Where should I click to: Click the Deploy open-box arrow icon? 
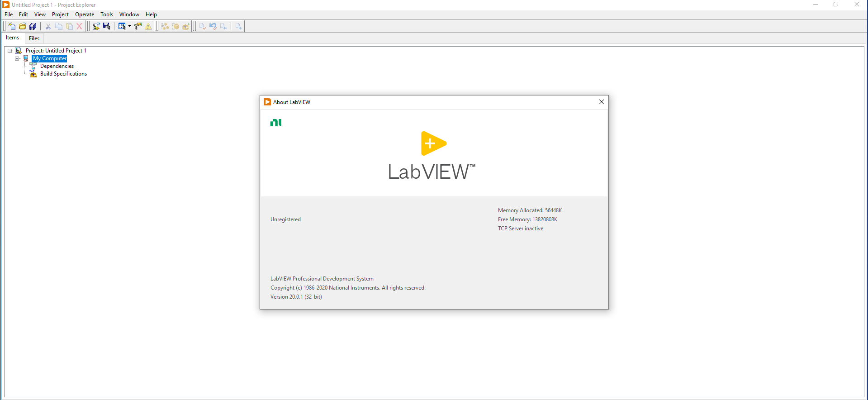(186, 26)
